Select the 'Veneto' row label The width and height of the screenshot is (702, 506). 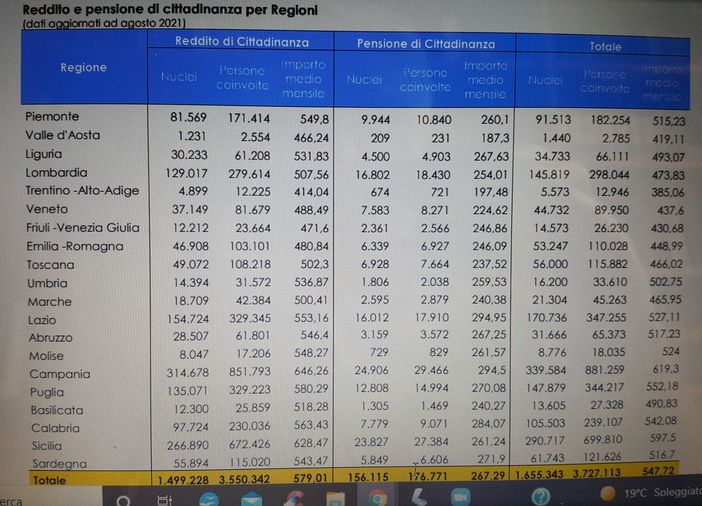coord(47,209)
